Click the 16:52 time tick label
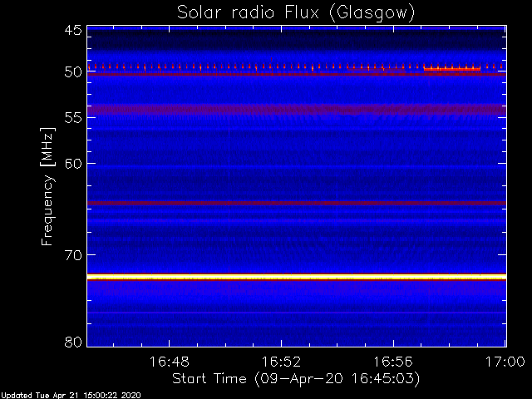Viewport: 532px width, 399px height. point(281,362)
